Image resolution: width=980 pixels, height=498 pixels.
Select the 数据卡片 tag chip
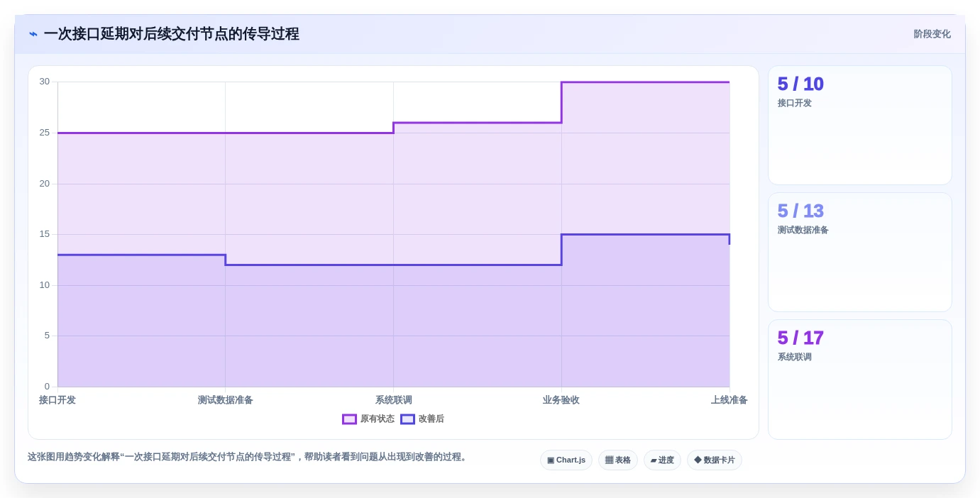pyautogui.click(x=715, y=460)
